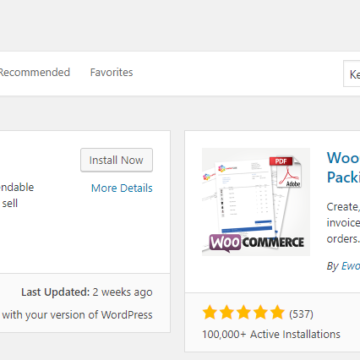Screen dimensions: 360x360
Task: Click the 100,000+ Active Installations text
Action: 271,334
